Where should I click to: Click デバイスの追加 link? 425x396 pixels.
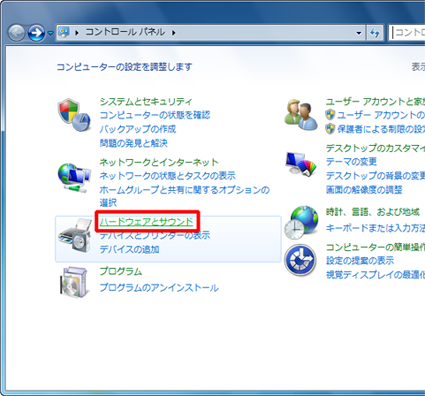(x=129, y=249)
